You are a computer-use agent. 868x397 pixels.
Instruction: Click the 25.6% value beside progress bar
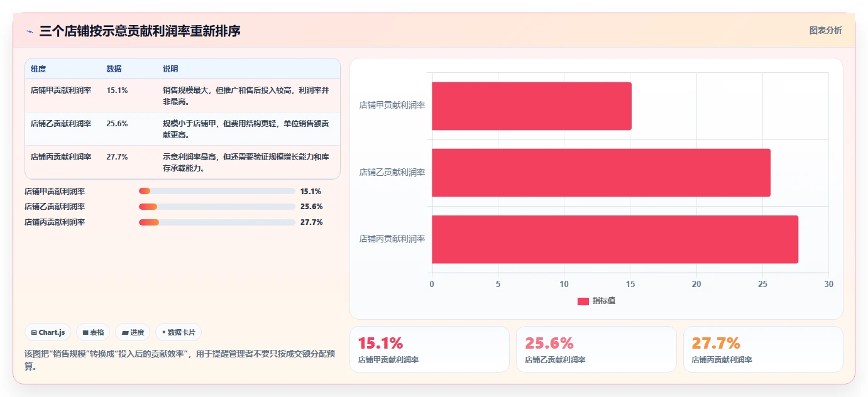[x=311, y=207]
